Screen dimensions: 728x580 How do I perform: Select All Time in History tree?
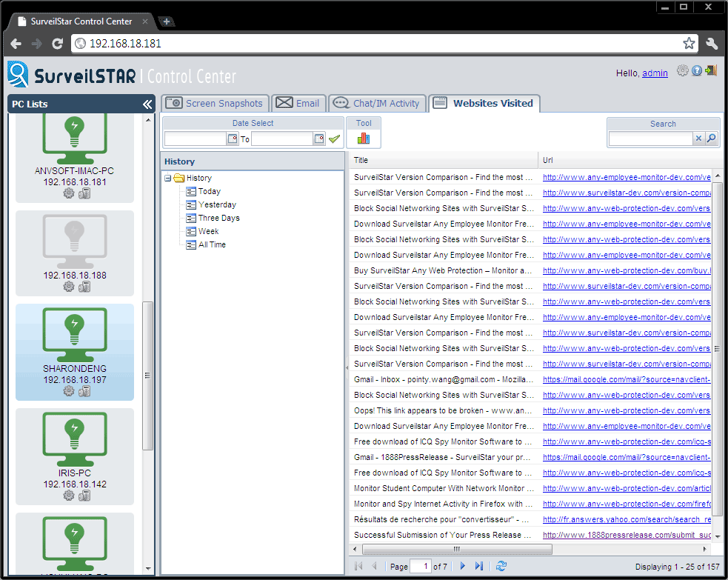(212, 244)
